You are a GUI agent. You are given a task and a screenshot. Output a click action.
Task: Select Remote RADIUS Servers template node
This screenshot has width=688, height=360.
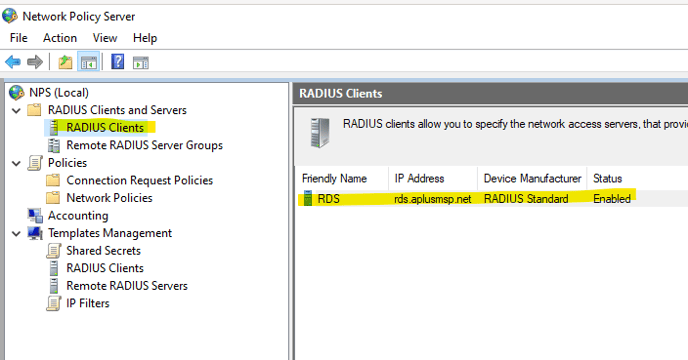point(127,286)
